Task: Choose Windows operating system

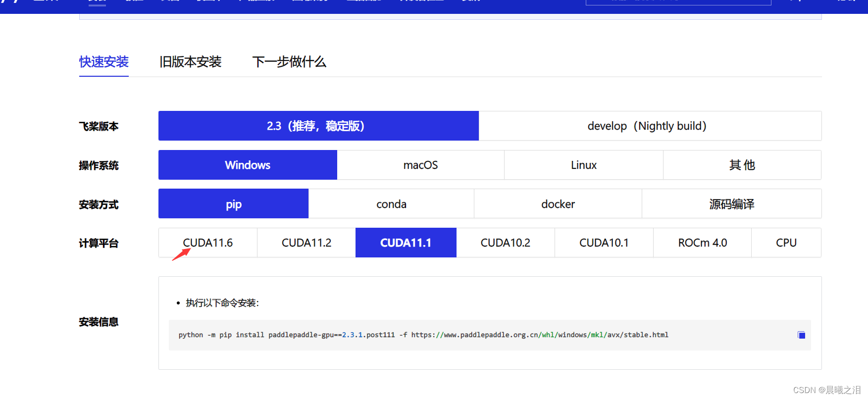Action: 248,165
